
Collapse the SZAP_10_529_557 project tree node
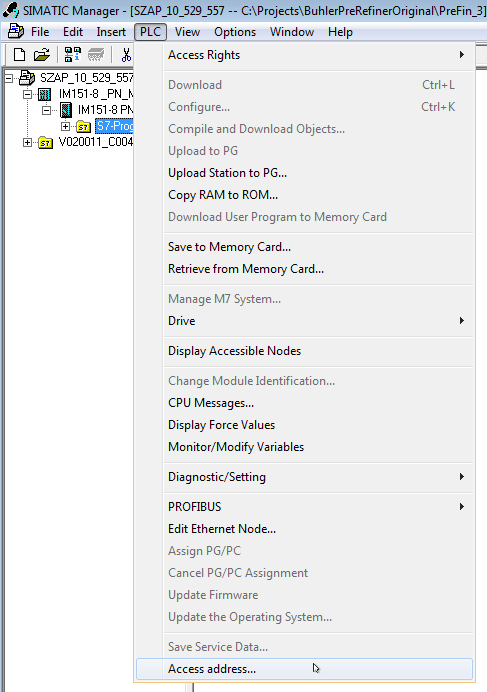(8, 79)
